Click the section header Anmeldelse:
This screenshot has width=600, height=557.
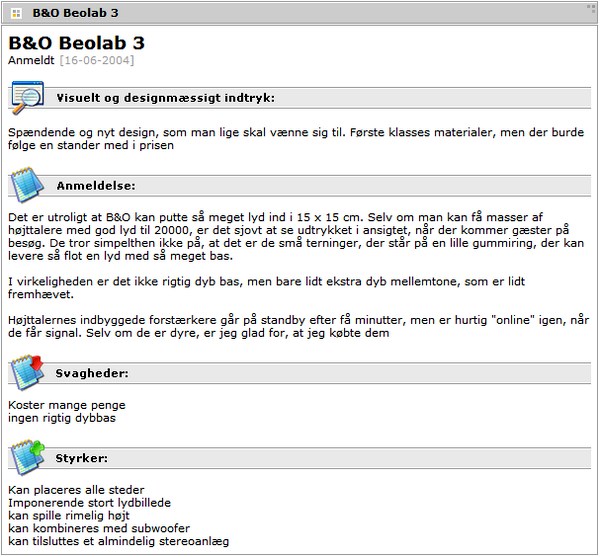coord(96,186)
